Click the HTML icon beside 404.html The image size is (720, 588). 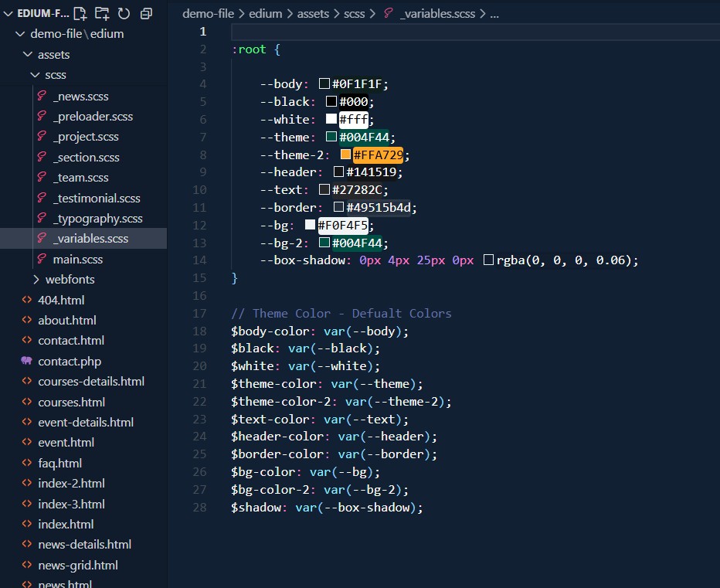point(26,300)
